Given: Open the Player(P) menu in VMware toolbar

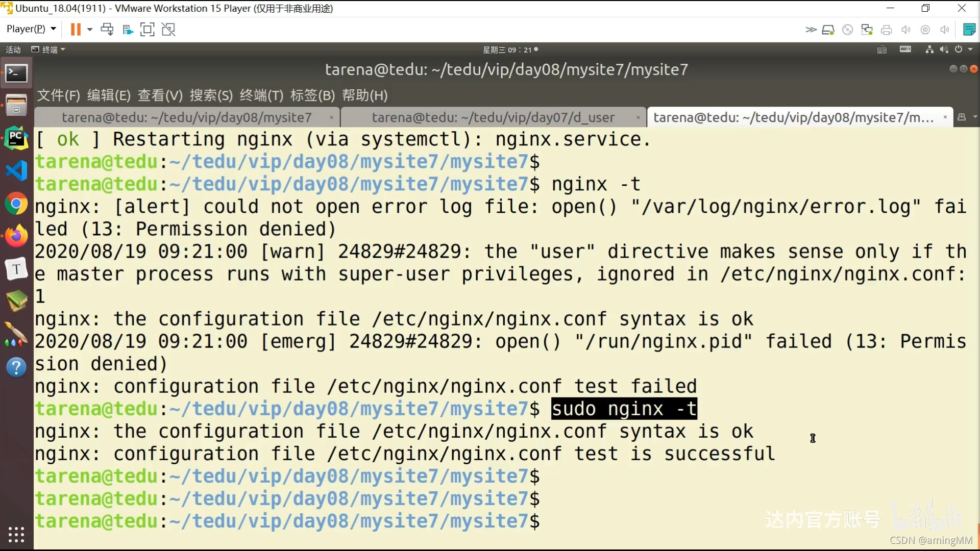Looking at the screenshot, I should (x=31, y=29).
